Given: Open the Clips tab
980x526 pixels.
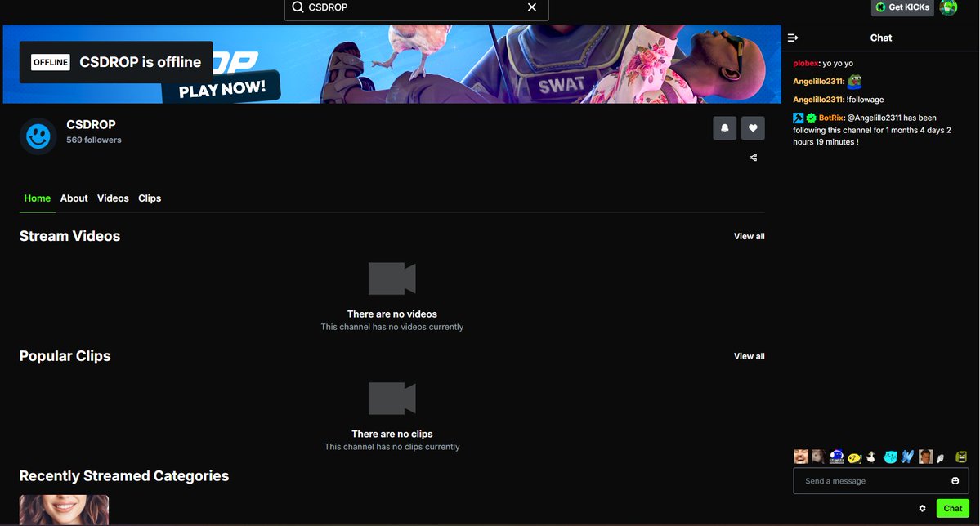Looking at the screenshot, I should point(150,198).
